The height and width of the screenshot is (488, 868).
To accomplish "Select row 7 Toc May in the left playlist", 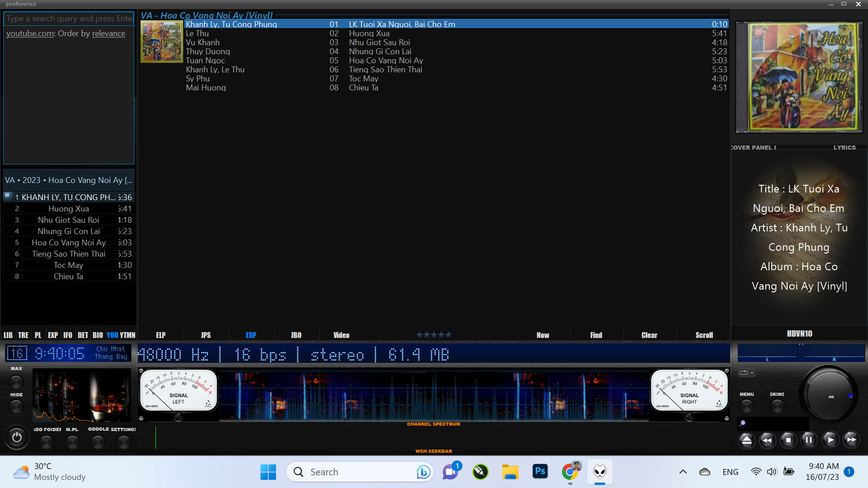I will point(68,265).
